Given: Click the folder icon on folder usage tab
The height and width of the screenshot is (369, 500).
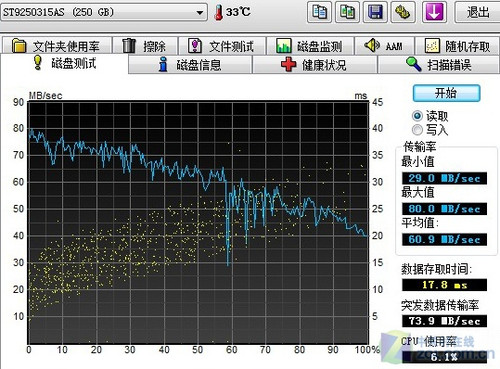Looking at the screenshot, I should 19,46.
